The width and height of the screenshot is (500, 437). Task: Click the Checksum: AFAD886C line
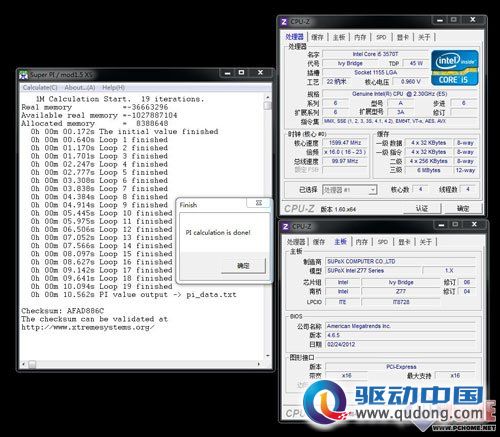pos(63,311)
